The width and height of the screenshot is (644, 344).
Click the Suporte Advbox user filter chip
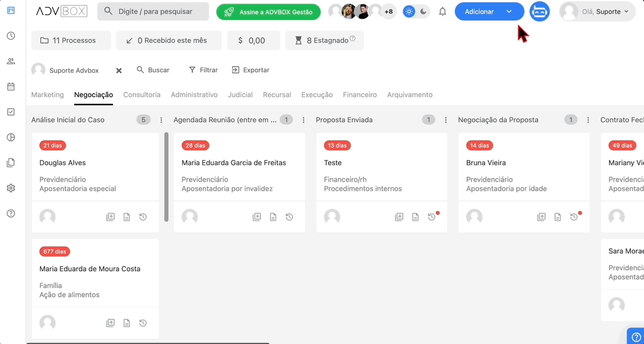pos(66,70)
